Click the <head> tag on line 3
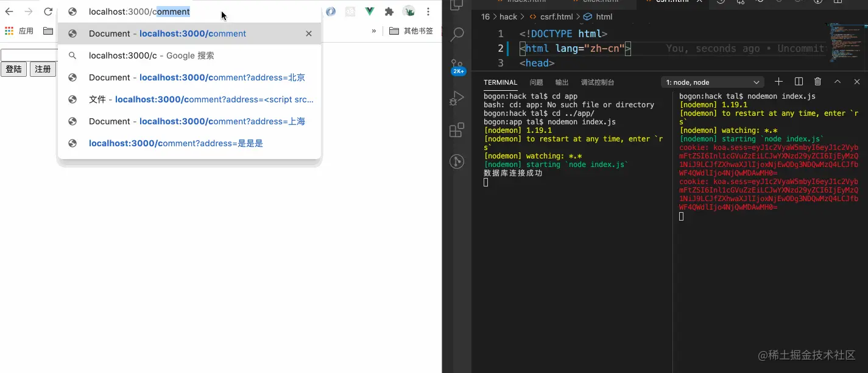The image size is (868, 373). pos(537,63)
